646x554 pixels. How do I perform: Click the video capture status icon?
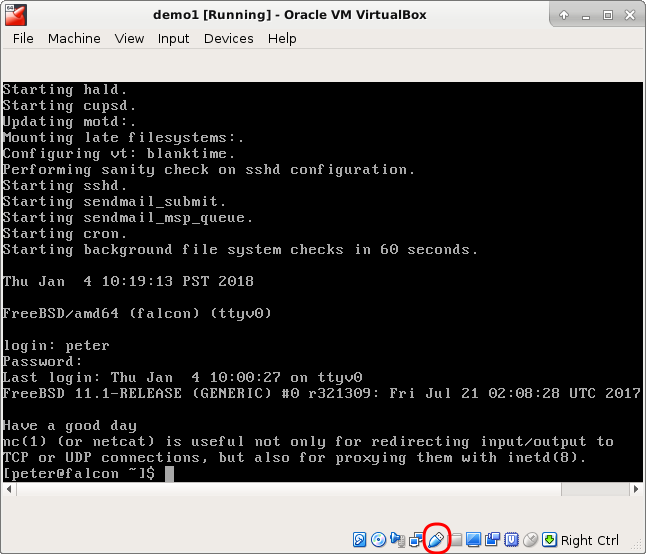(x=492, y=540)
